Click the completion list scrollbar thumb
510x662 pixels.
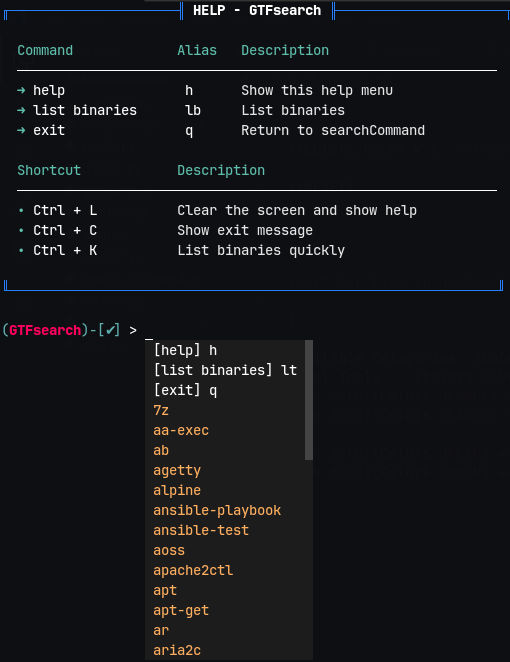click(309, 400)
